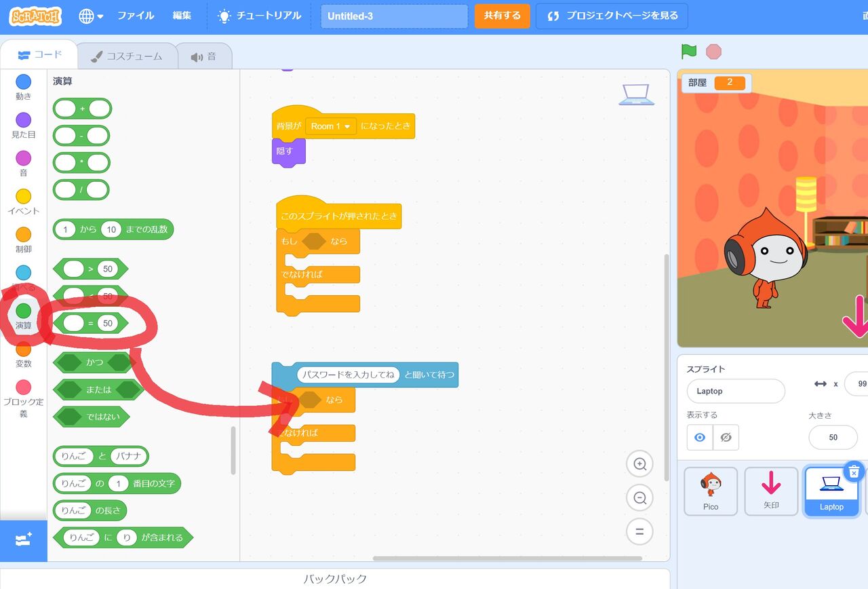Image resolution: width=868 pixels, height=589 pixels.
Task: Click the block palette vertical scrollbar
Action: (233, 451)
